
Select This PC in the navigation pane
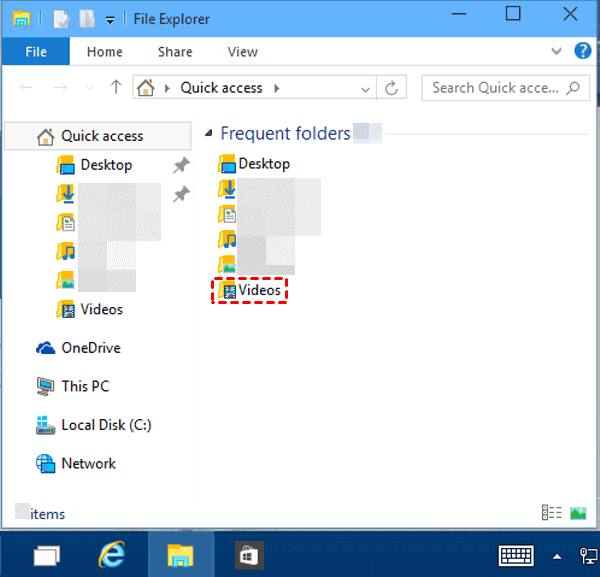tap(73, 386)
